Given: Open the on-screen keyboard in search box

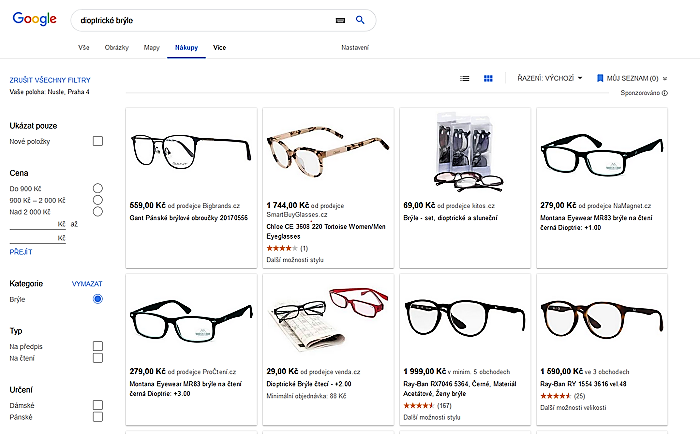Looking at the screenshot, I should [x=340, y=20].
